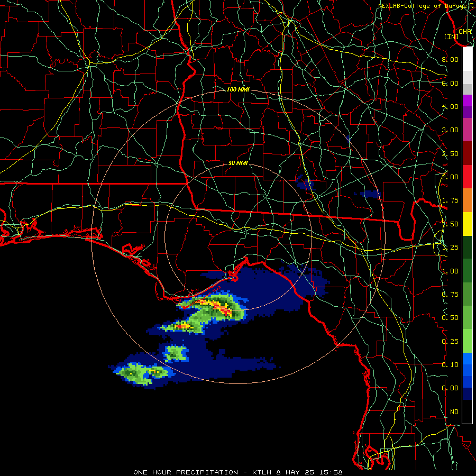Select the navy legend color swatch
The image size is (476, 476).
tap(467, 394)
